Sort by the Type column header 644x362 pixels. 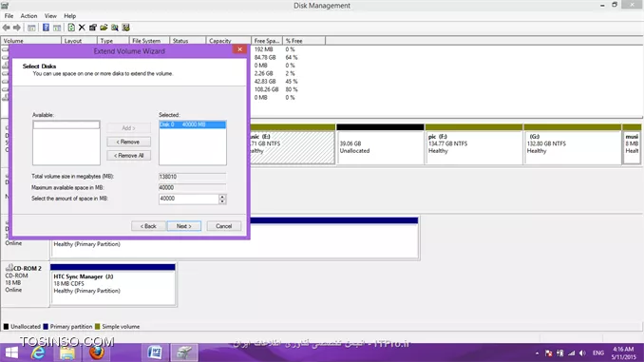[113, 41]
